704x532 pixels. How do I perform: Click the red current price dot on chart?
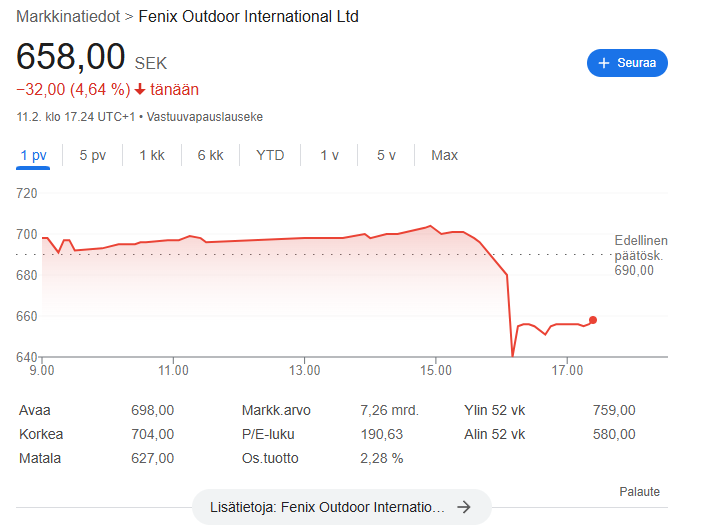click(593, 320)
